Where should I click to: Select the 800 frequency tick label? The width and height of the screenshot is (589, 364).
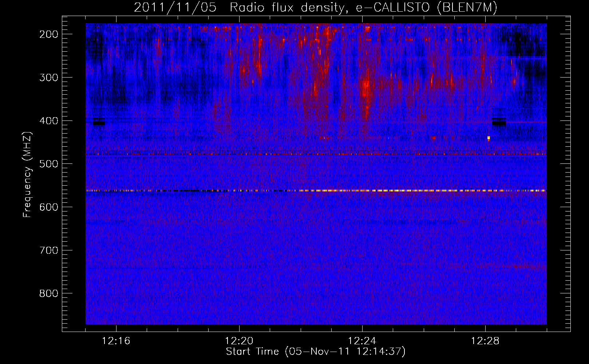pos(48,293)
